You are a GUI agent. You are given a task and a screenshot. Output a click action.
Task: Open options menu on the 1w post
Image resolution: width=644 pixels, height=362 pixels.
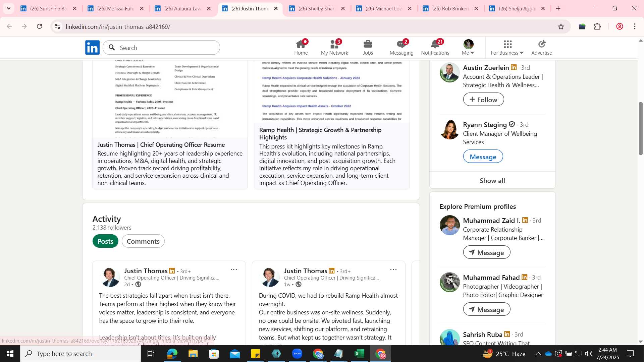(x=393, y=269)
